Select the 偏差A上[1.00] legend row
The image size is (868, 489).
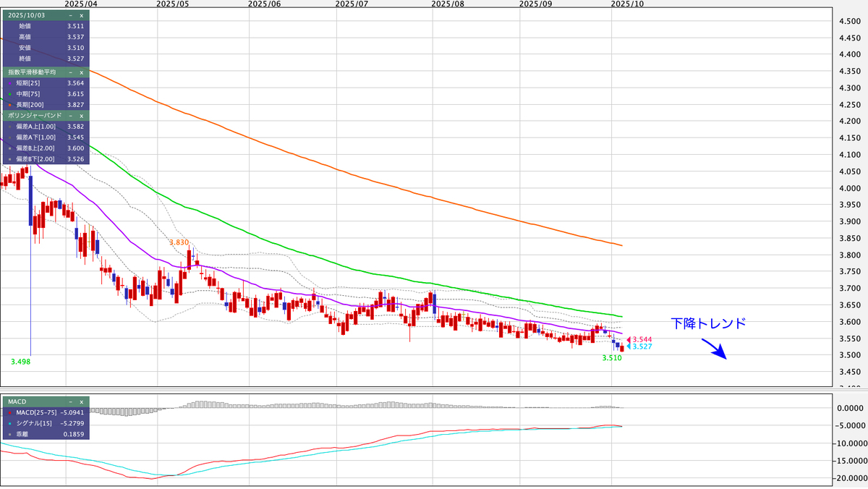coord(45,127)
